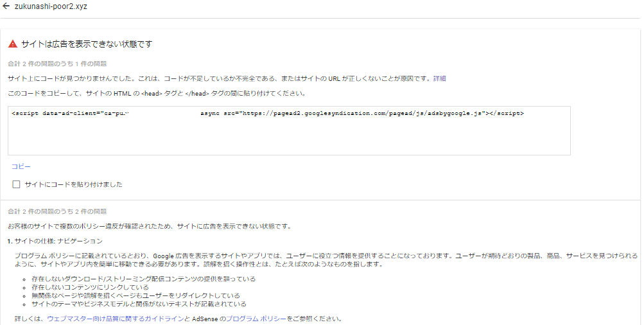This screenshot has width=644, height=325.
Task: Go back using the left arrow icon
Action: point(6,6)
